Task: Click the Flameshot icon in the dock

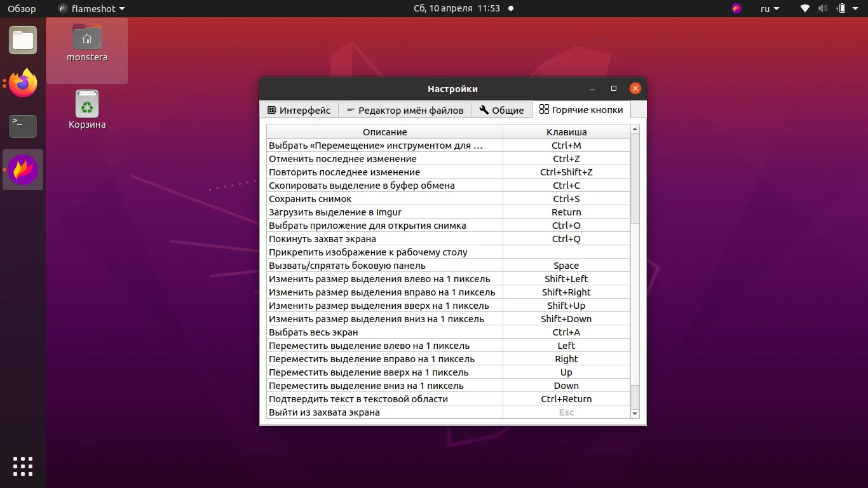Action: coord(23,170)
